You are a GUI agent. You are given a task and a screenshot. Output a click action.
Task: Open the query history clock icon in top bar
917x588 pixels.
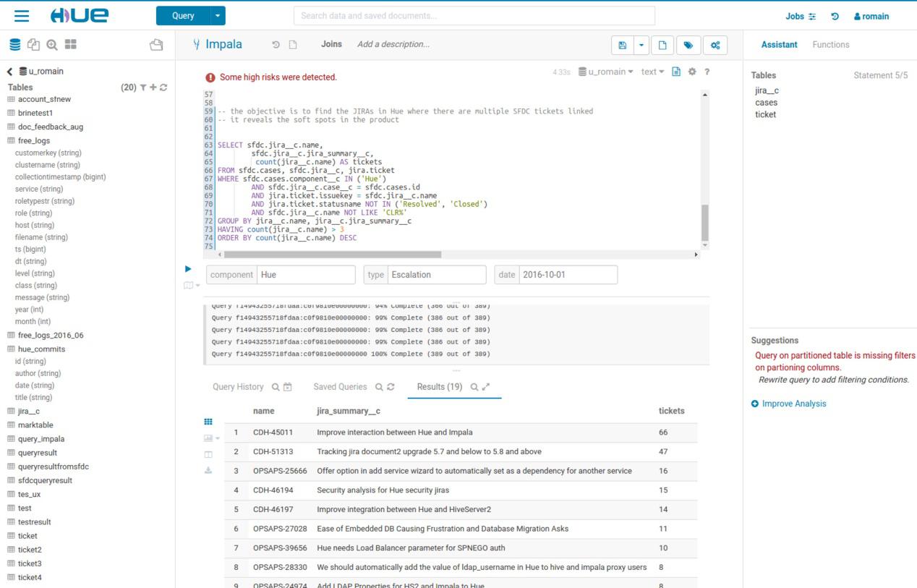tap(835, 16)
